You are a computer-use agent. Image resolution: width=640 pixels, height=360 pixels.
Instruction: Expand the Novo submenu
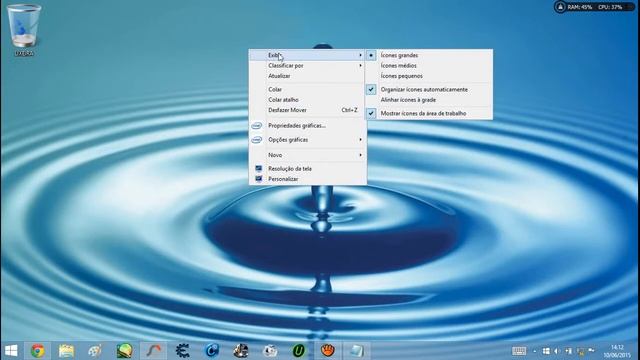[x=307, y=155]
